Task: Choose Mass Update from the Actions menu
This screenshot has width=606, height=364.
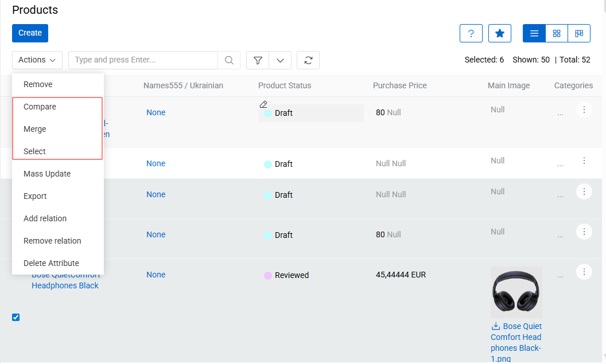Action: pyautogui.click(x=46, y=174)
